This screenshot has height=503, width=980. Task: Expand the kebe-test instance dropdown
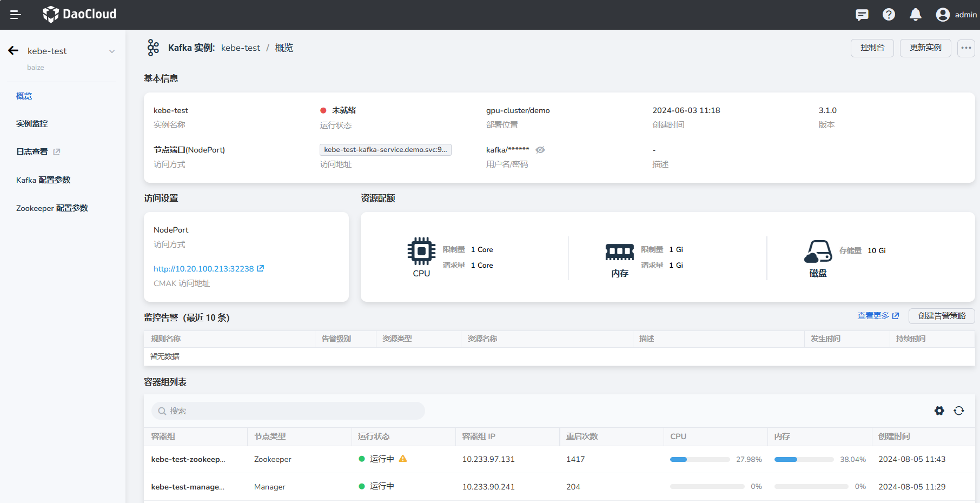[112, 51]
